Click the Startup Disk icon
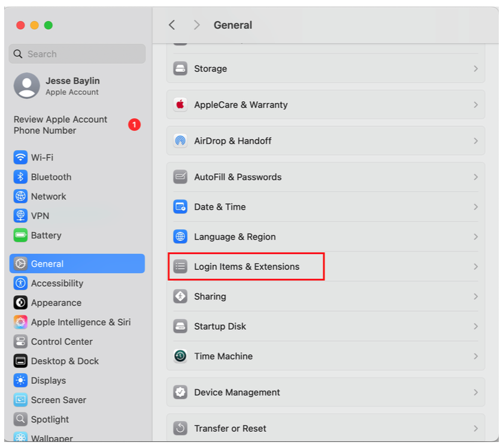The image size is (503, 448). tap(180, 326)
